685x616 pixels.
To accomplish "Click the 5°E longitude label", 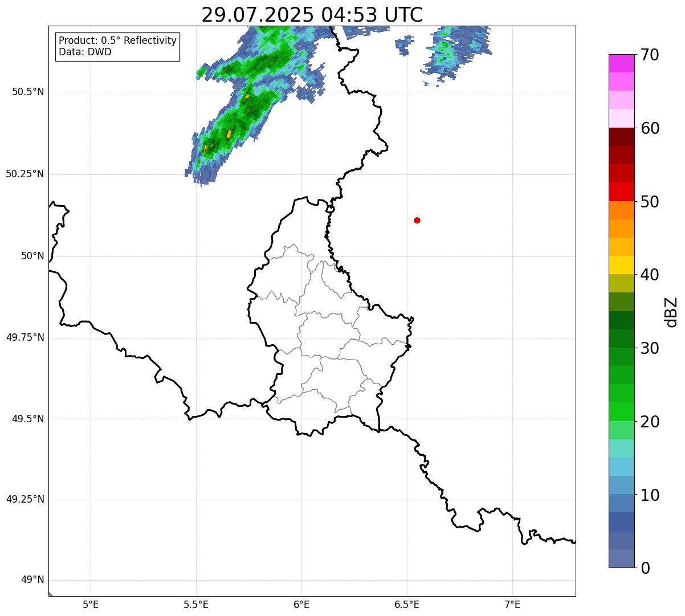I will pos(91,605).
